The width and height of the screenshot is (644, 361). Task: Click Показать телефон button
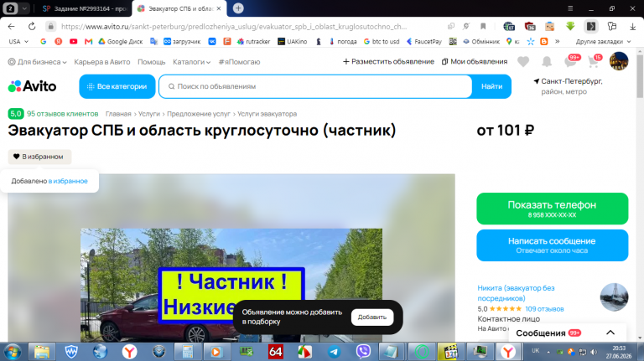(x=552, y=209)
